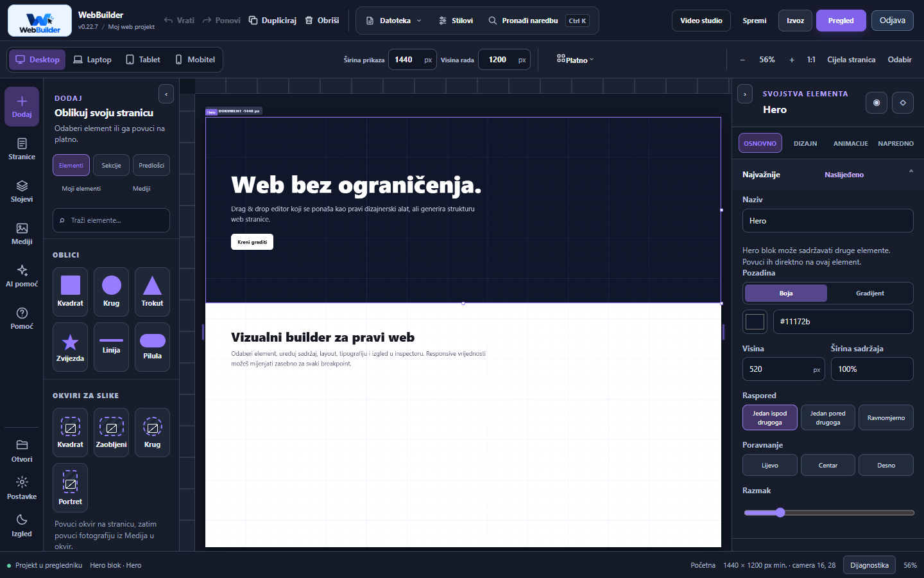The image size is (924, 578).
Task: Collapse the Dodaj left panel chevron
Action: [166, 94]
